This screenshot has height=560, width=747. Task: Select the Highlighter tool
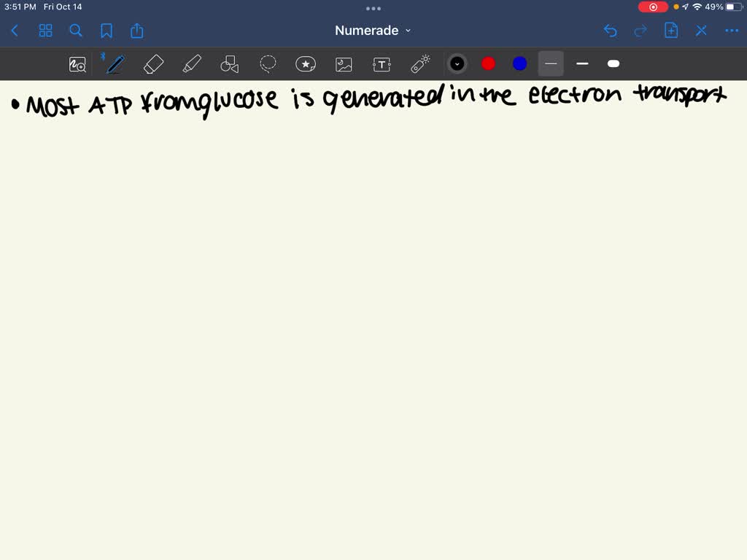click(192, 64)
